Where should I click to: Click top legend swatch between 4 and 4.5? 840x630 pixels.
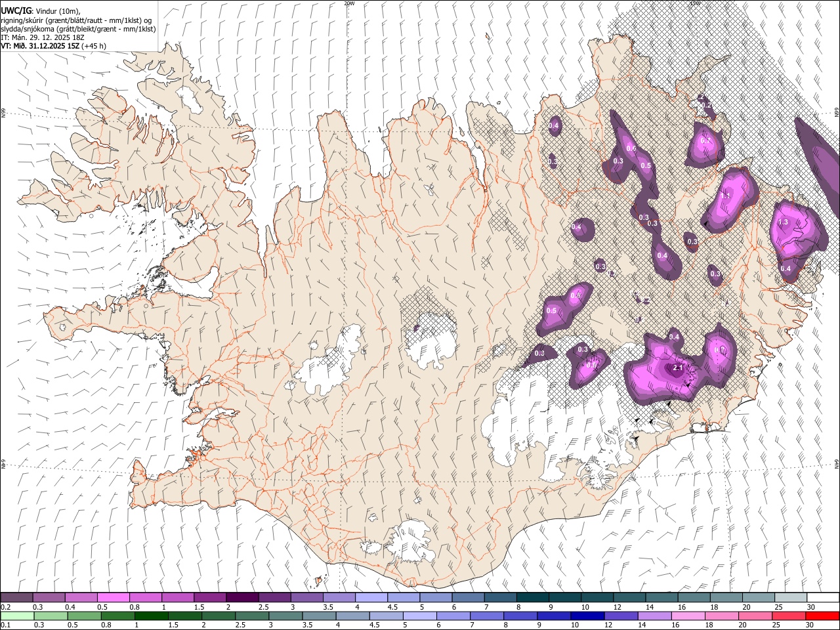[x=371, y=597]
